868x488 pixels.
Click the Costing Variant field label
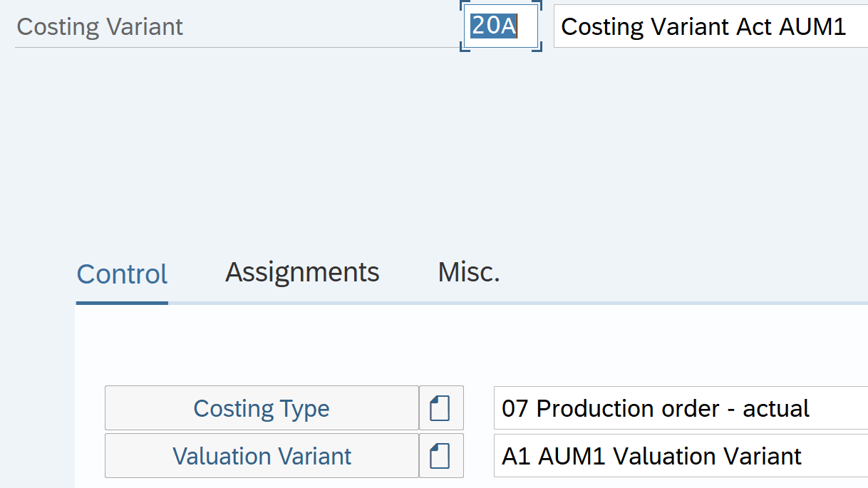tap(100, 27)
